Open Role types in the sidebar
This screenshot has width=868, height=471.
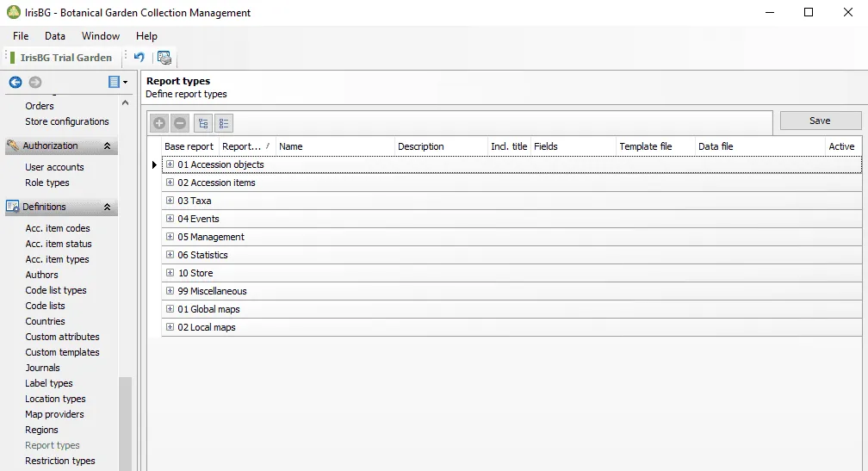pos(47,183)
